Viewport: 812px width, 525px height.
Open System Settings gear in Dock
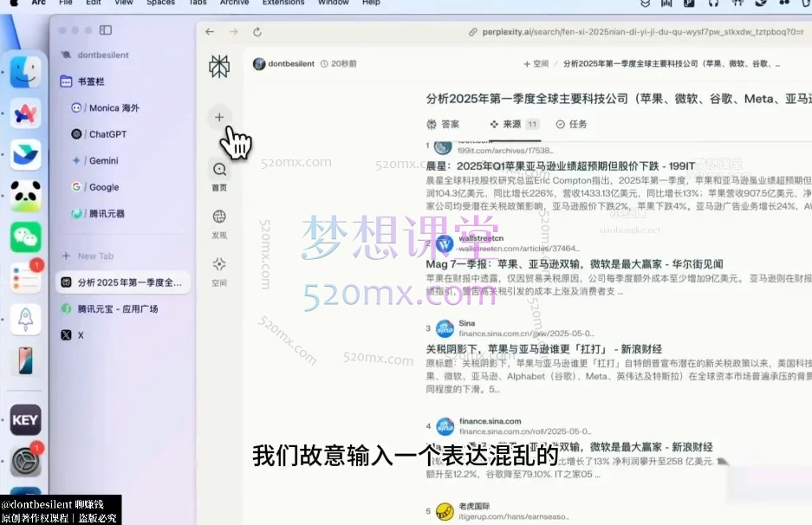25,461
